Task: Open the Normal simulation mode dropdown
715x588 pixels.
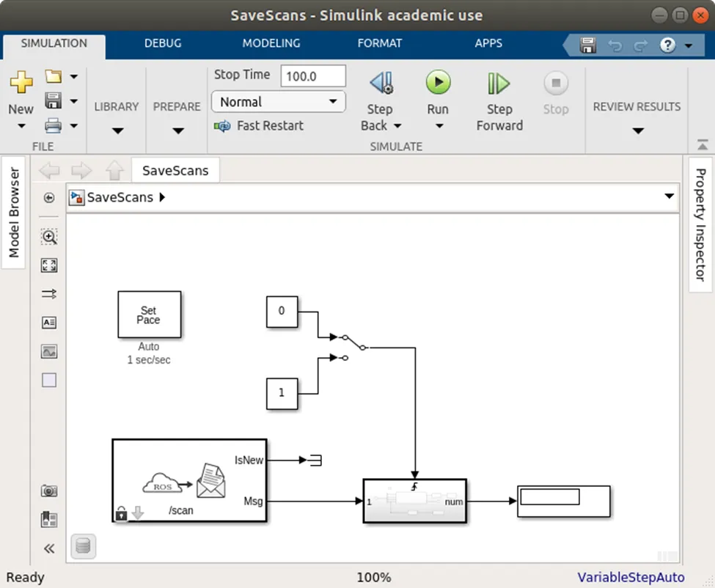Action: (278, 102)
